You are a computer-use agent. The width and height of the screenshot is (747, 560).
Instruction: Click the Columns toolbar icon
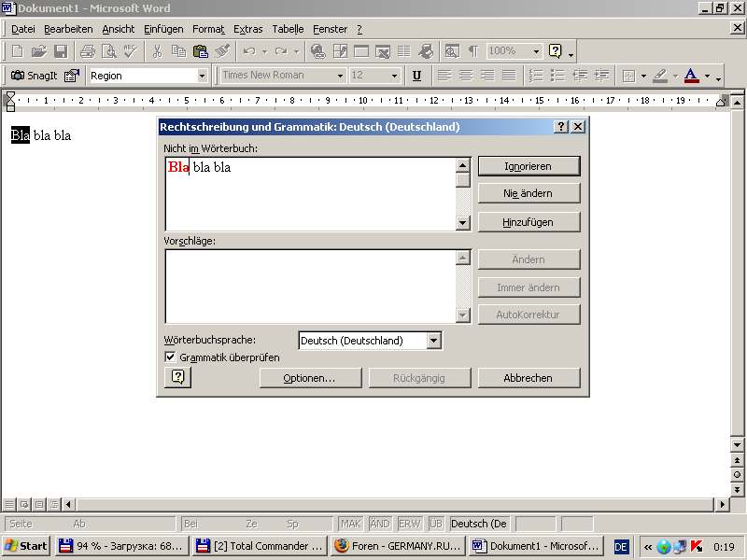click(404, 51)
